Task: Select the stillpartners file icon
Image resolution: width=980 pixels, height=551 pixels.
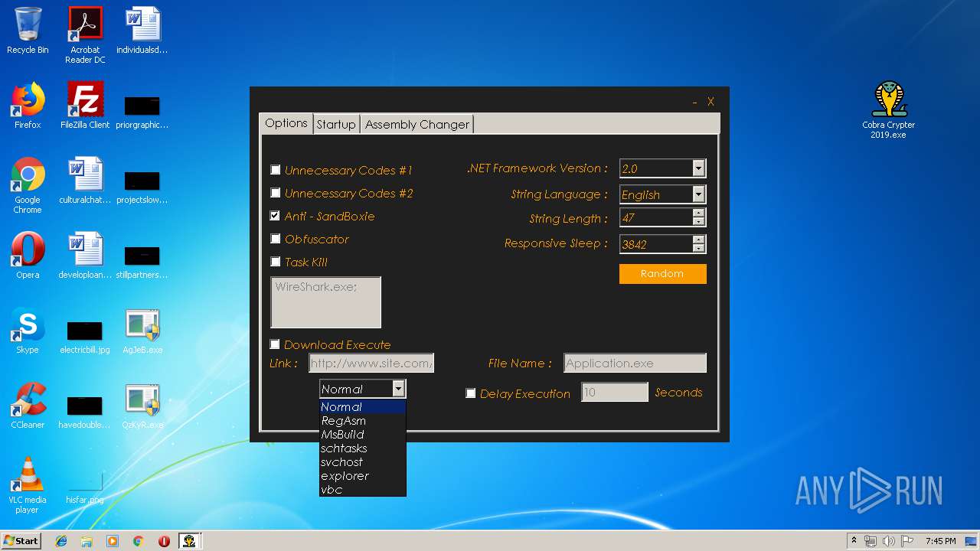Action: [142, 261]
